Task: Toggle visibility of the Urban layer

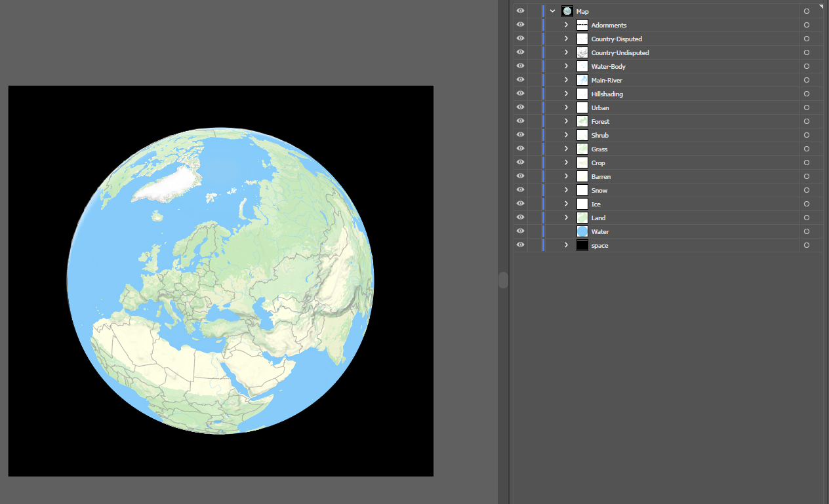Action: point(520,107)
